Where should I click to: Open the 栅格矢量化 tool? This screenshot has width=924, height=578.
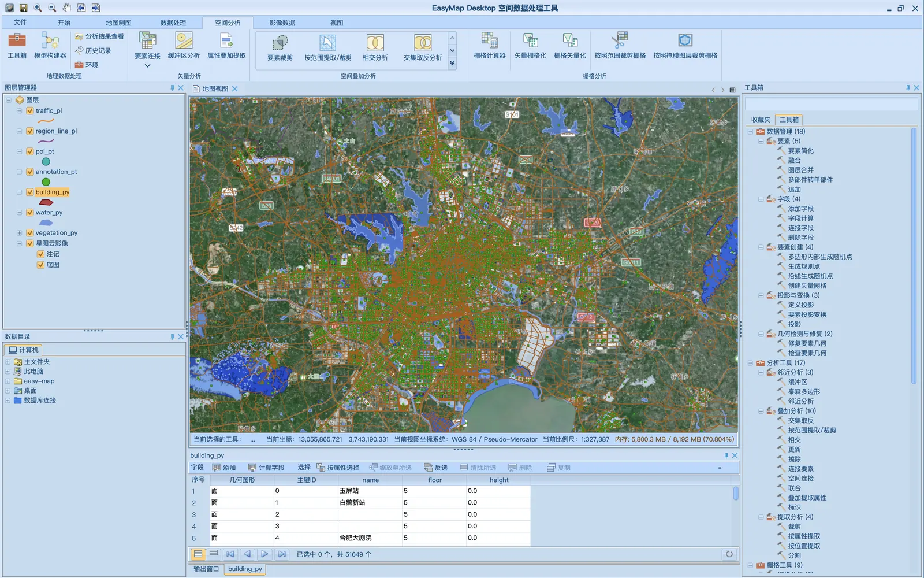[570, 46]
